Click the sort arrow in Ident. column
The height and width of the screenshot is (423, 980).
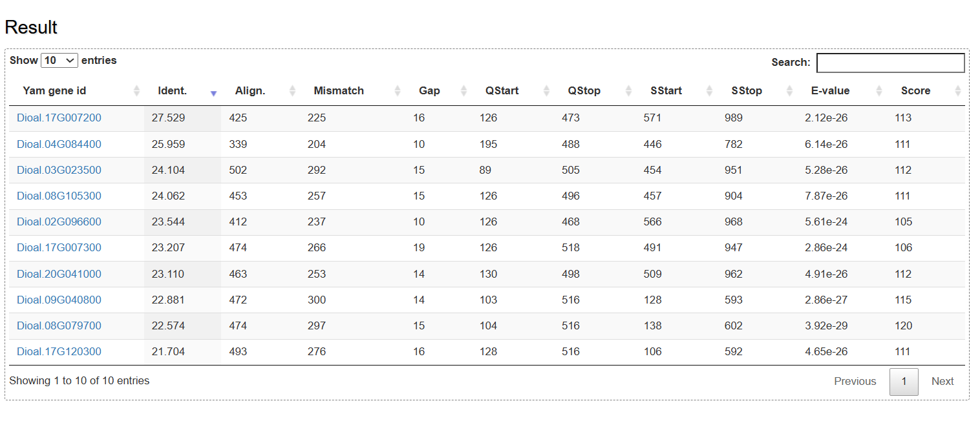[x=213, y=92]
